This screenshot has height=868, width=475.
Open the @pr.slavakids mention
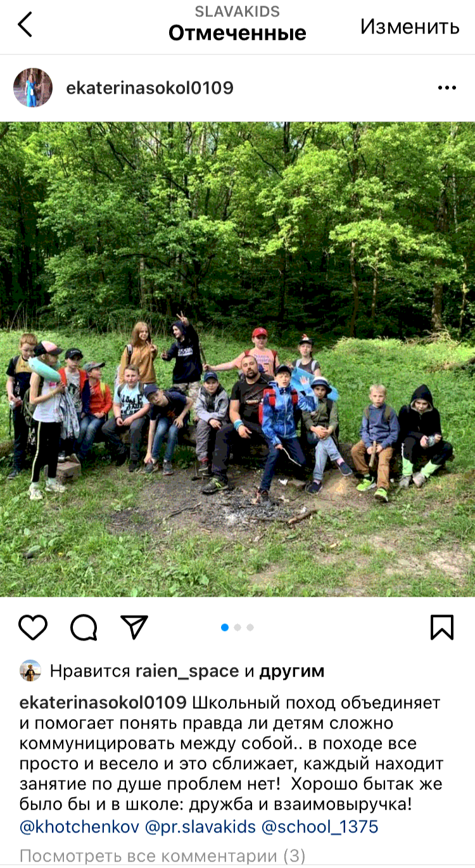(201, 826)
